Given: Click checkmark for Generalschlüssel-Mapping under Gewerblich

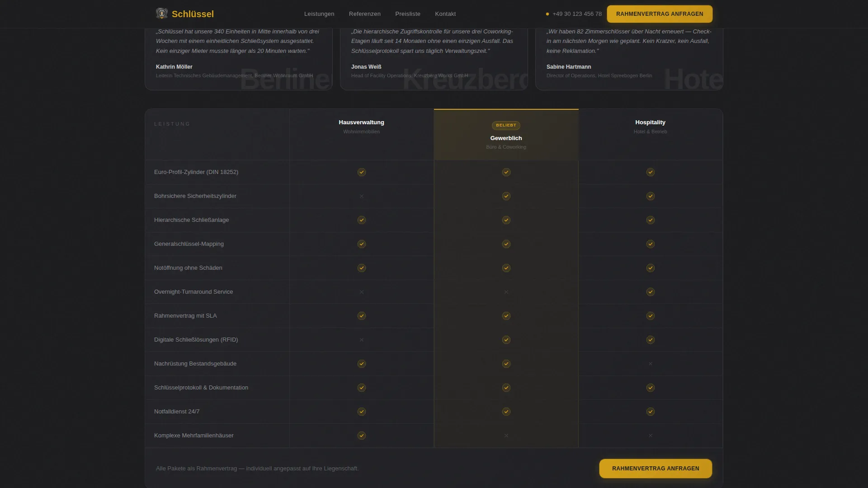Looking at the screenshot, I should click(x=506, y=244).
